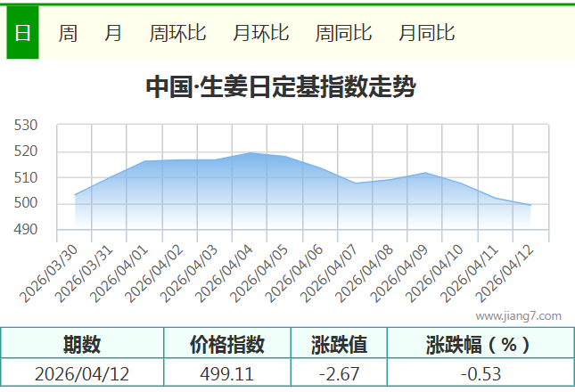
Task: Click the 499.11 price index cell
Action: point(227,373)
